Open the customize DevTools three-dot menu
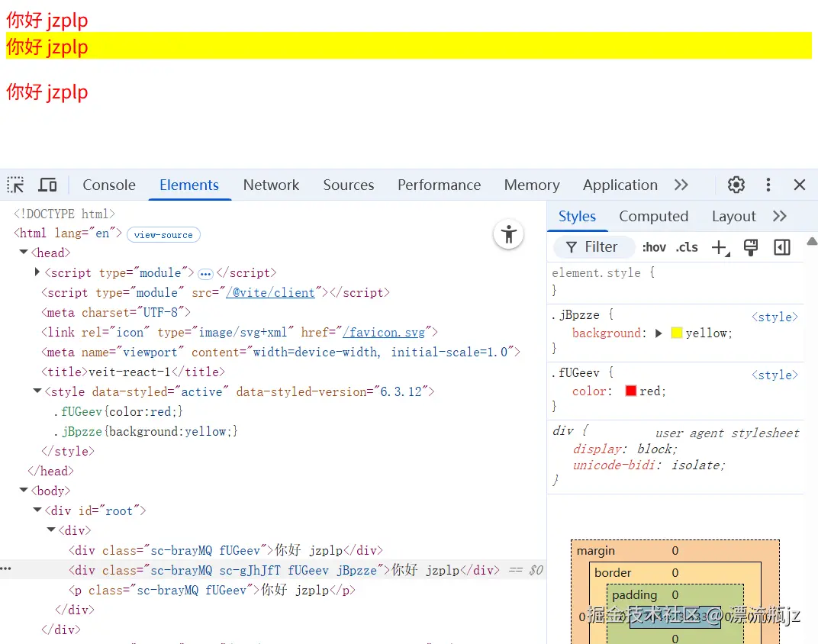The width and height of the screenshot is (818, 644). [768, 185]
